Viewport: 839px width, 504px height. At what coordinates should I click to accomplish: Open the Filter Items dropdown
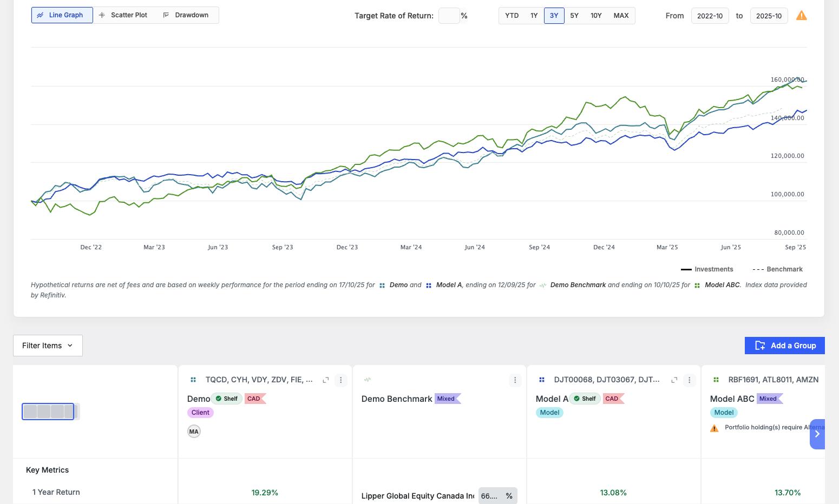[48, 346]
